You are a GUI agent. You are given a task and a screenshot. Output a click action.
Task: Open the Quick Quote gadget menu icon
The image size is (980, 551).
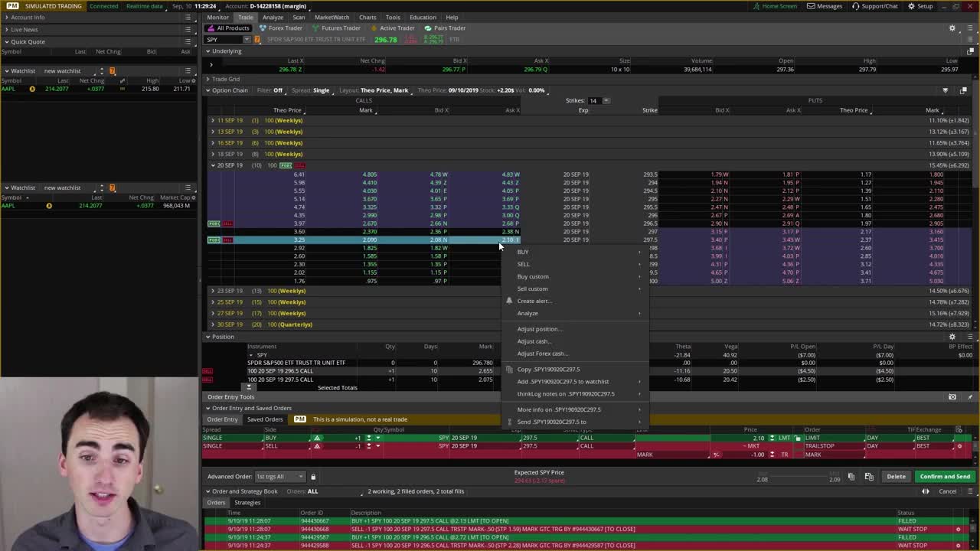tap(188, 41)
